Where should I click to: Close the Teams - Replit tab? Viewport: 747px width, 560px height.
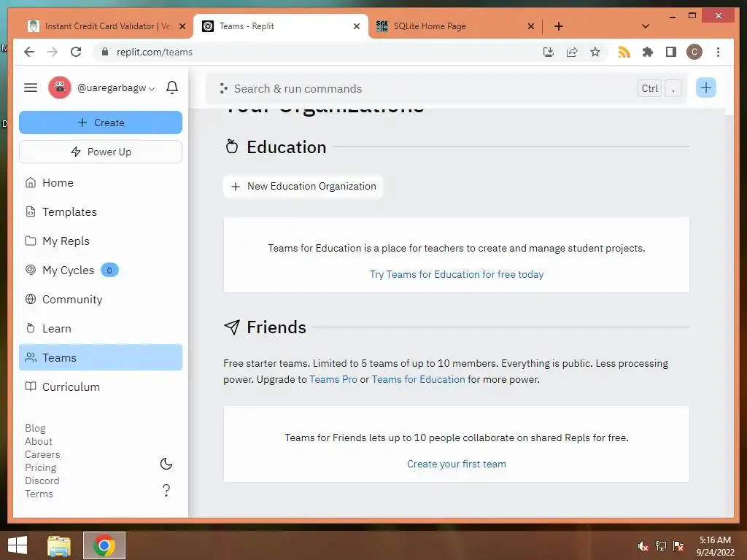[356, 26]
